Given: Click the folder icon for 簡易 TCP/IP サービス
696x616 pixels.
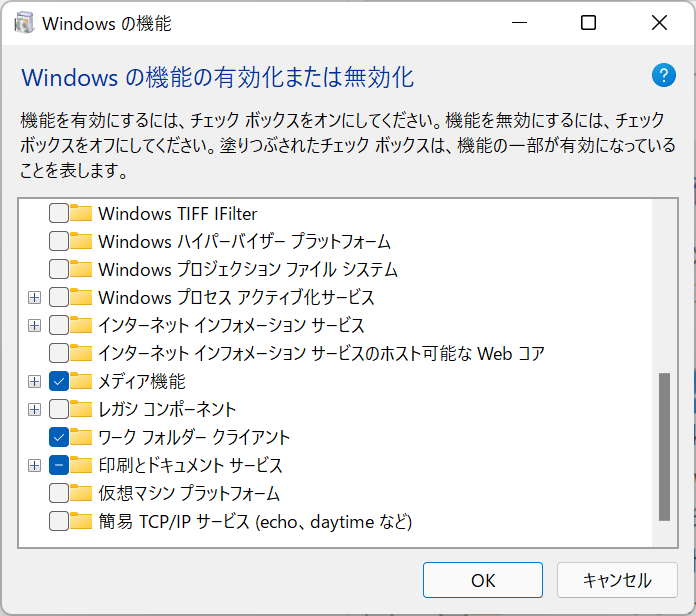Looking at the screenshot, I should 81,521.
